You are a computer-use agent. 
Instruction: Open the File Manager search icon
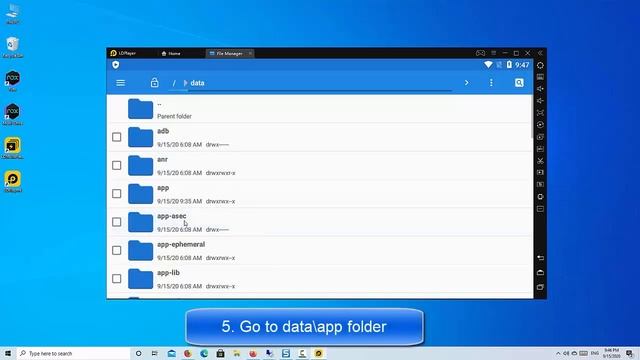[x=519, y=83]
